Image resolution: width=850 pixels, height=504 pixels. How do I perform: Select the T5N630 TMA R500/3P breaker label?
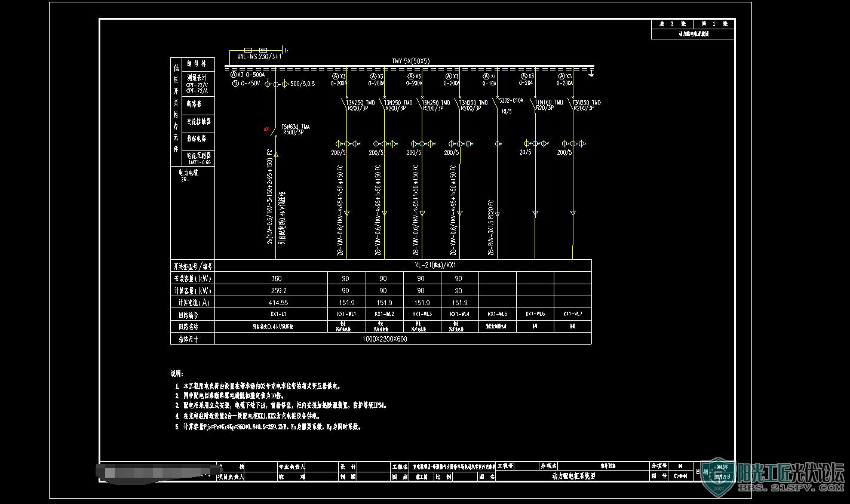[296, 130]
